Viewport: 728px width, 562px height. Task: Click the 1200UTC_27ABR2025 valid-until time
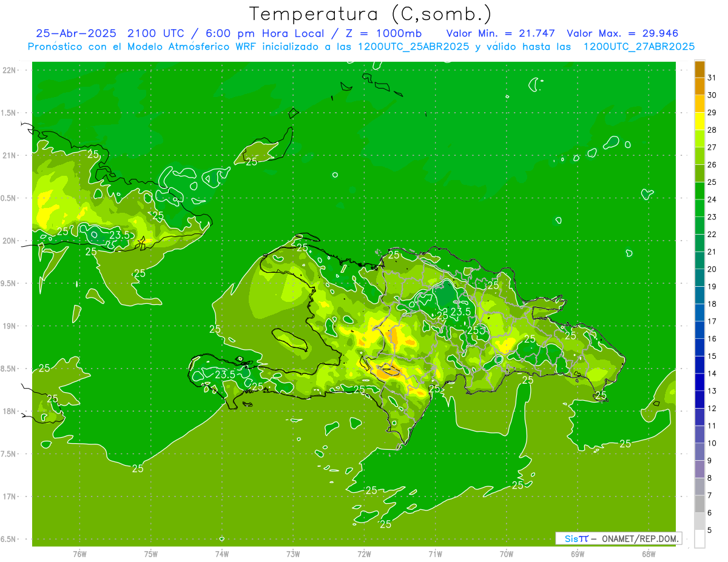[639, 47]
